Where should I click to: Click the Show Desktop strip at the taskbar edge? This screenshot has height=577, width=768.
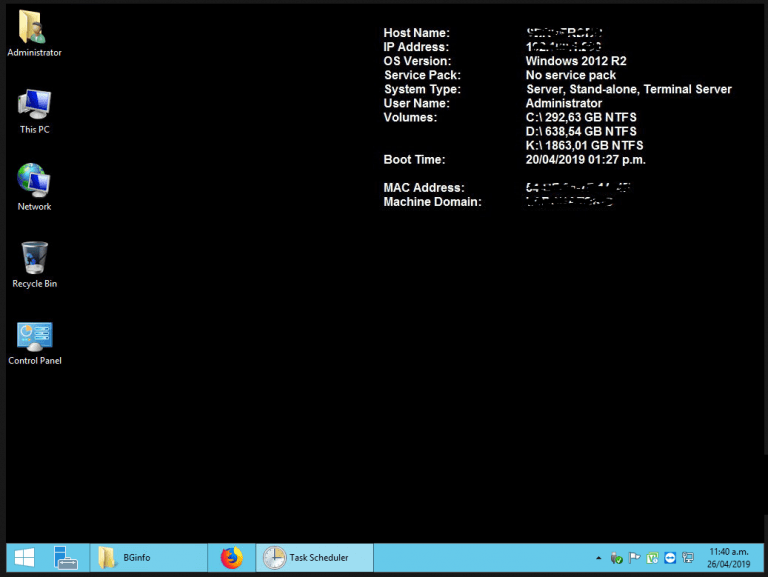click(x=764, y=558)
